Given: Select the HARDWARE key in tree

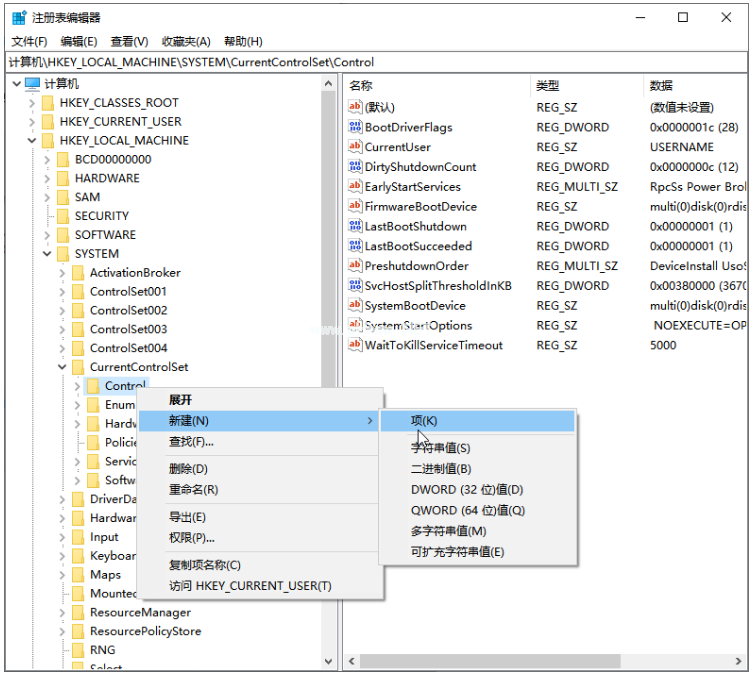Looking at the screenshot, I should pos(107,178).
